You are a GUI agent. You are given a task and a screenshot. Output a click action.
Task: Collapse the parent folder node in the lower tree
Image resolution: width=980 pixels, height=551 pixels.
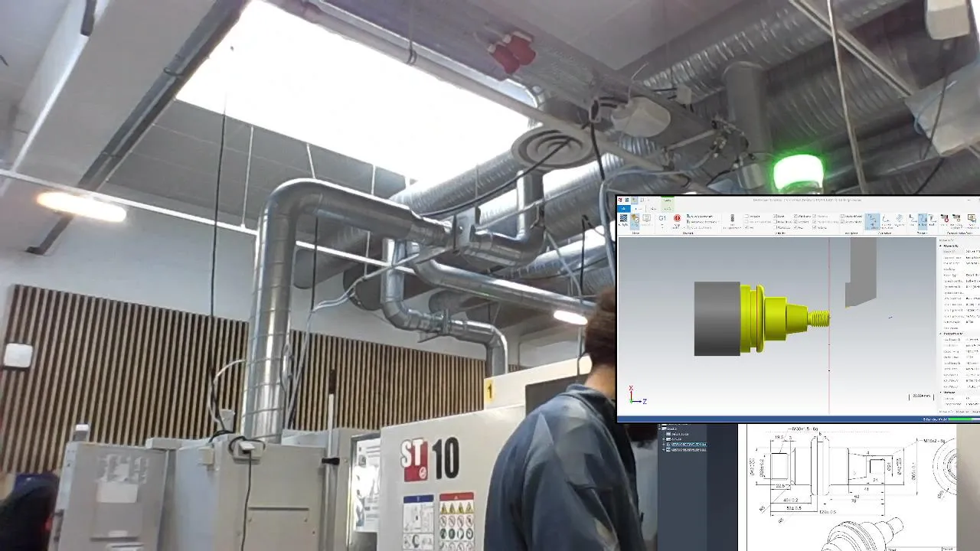(659, 429)
